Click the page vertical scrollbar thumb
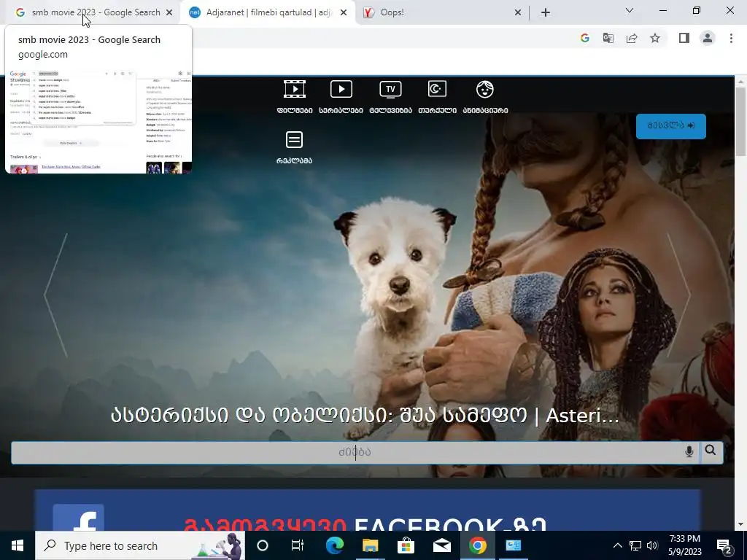Image resolution: width=747 pixels, height=560 pixels. coord(741,122)
